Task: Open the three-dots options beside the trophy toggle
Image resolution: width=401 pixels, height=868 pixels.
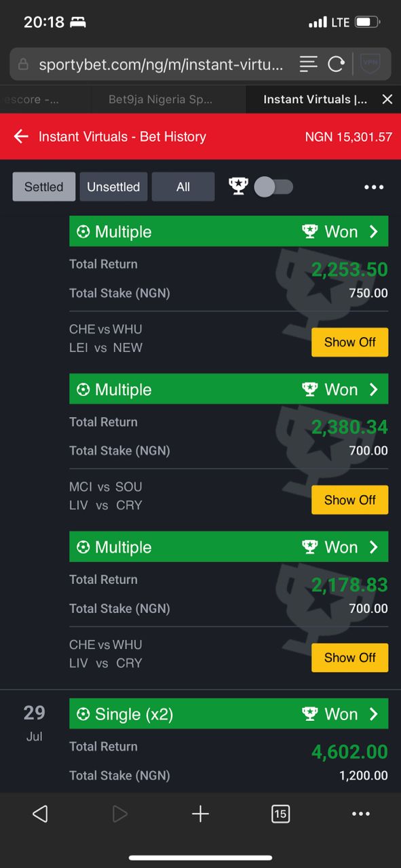Action: (374, 187)
